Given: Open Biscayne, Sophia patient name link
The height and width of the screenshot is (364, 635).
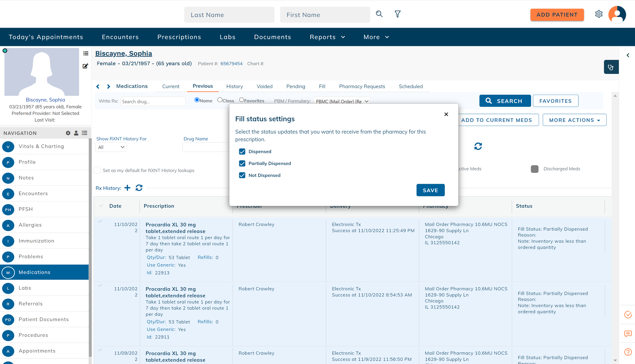Looking at the screenshot, I should coord(123,53).
